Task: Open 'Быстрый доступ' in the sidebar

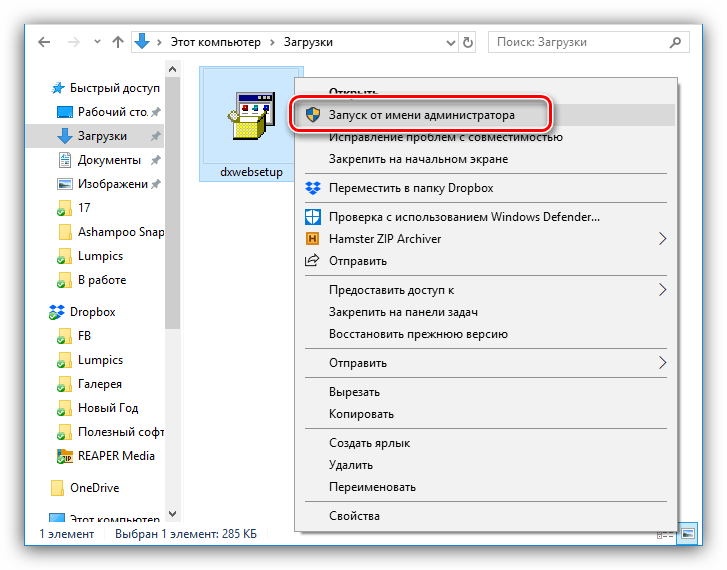Action: click(115, 88)
